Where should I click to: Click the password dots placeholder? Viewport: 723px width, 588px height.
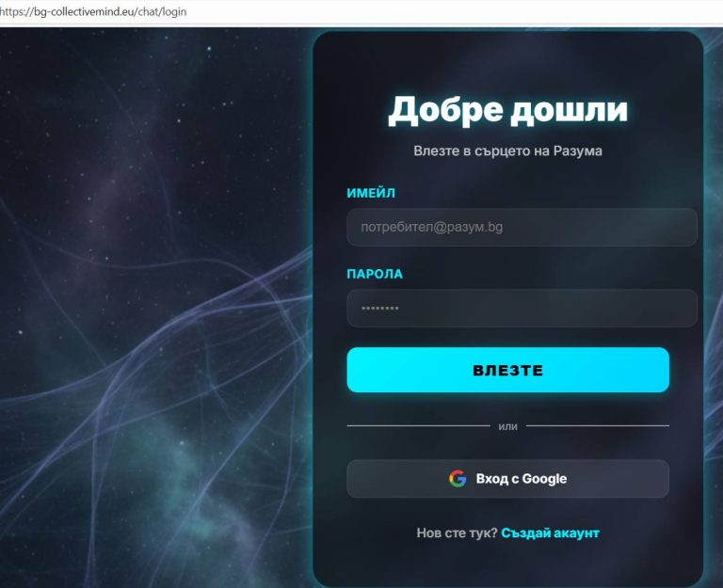click(x=380, y=309)
